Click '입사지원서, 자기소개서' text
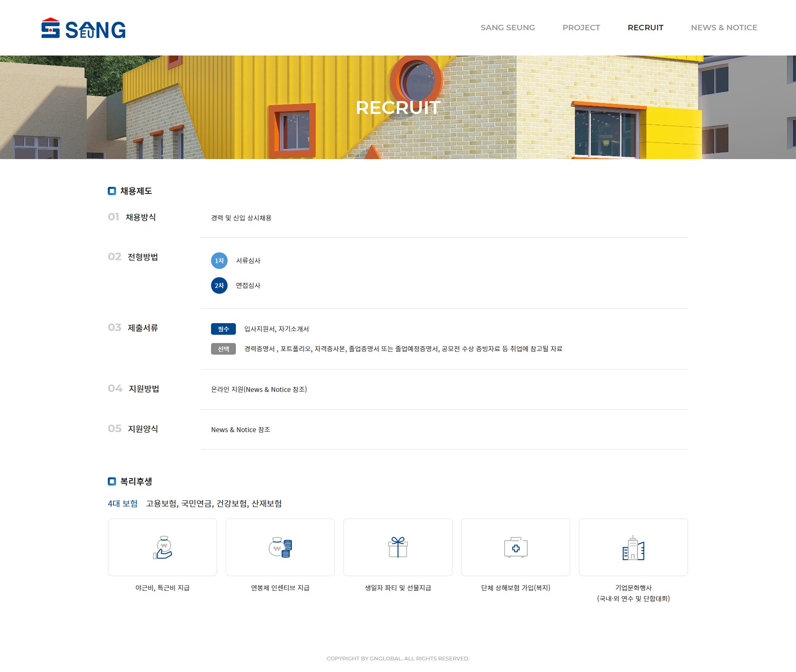796x672 pixels. [x=277, y=329]
